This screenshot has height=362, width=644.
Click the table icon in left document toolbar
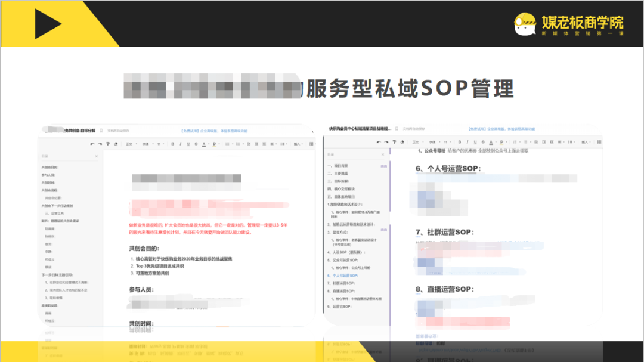coord(311,144)
